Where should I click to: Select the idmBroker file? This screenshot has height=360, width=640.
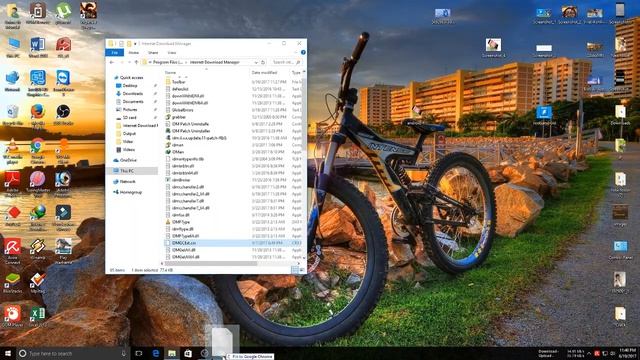pyautogui.click(x=181, y=180)
